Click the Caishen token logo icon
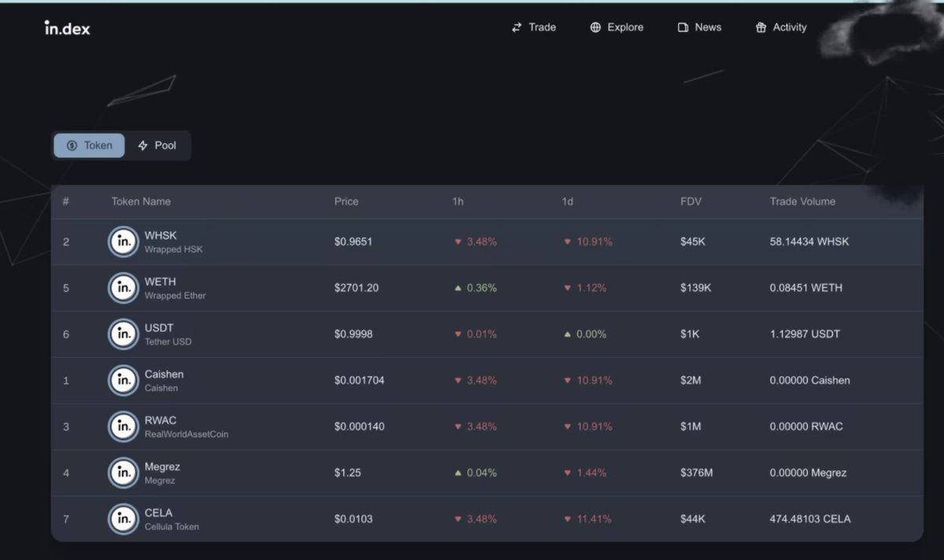Image resolution: width=944 pixels, height=560 pixels. [123, 381]
